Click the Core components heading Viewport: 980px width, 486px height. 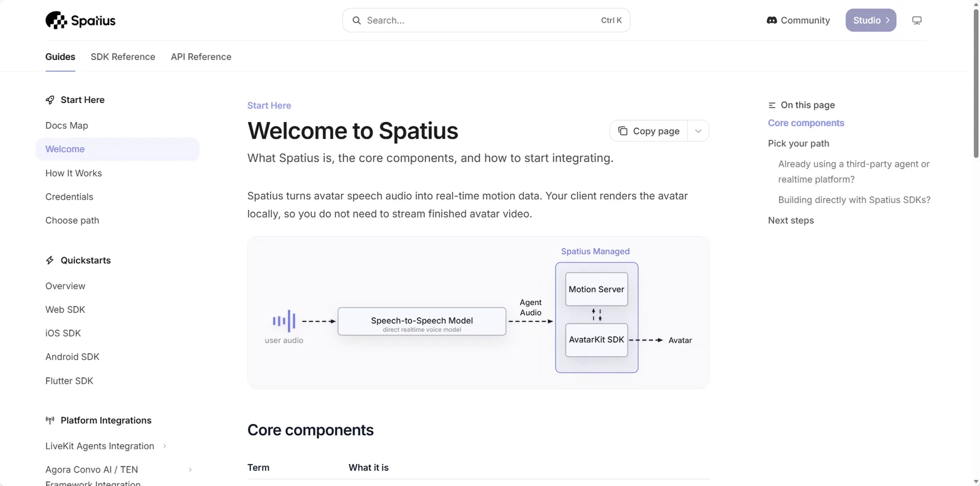311,430
